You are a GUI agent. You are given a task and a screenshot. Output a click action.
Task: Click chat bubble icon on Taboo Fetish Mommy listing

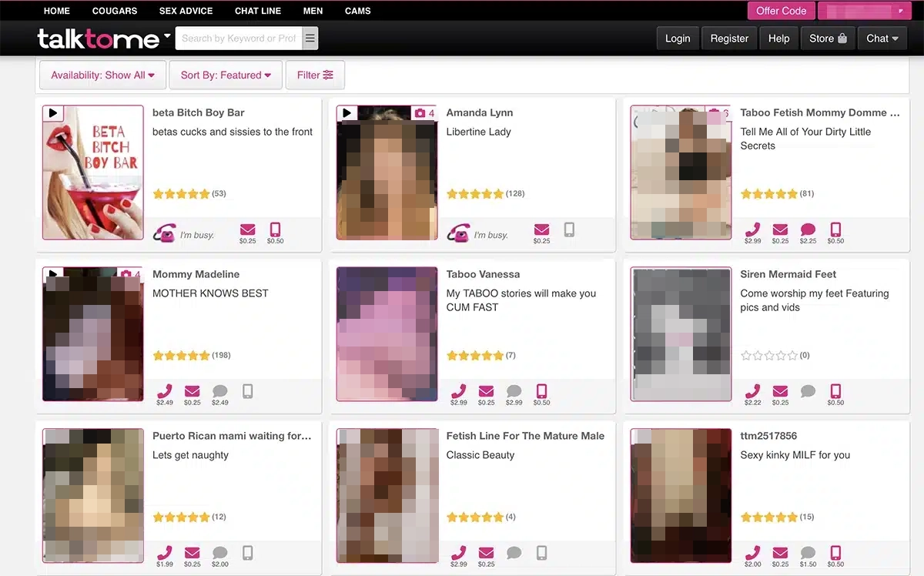808,229
